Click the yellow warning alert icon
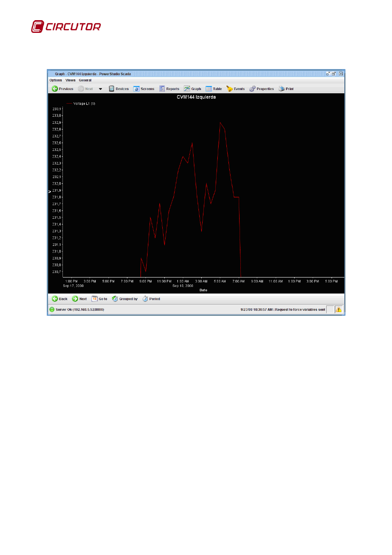Image resolution: width=392 pixels, height=555 pixels. point(339,310)
